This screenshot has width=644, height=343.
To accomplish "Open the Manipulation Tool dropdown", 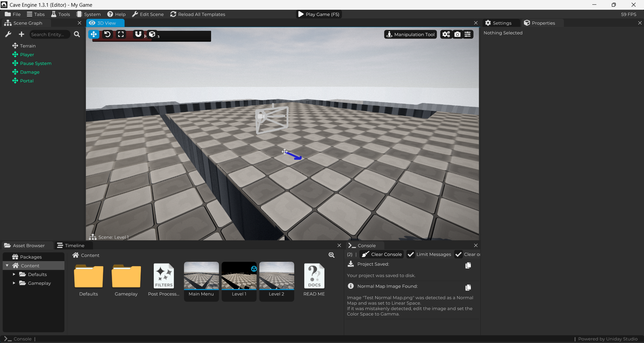I will click(x=410, y=34).
